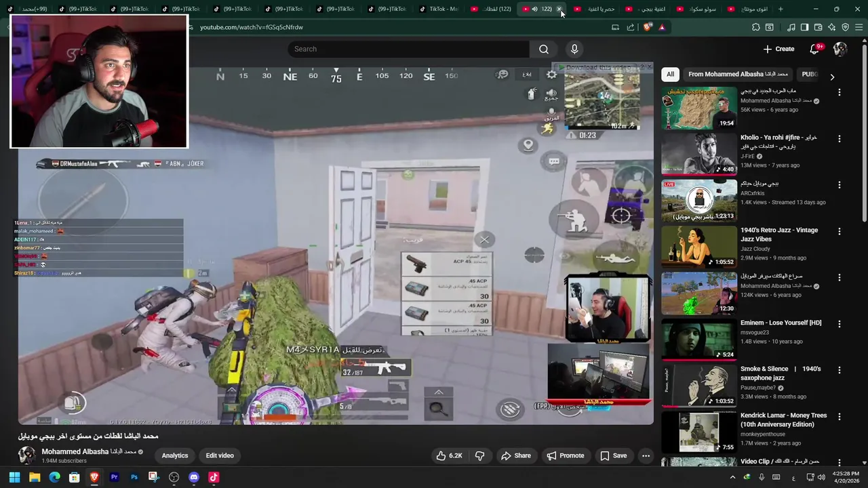
Task: Open options menu for Eminem Lose Yourself video
Action: [x=840, y=324]
